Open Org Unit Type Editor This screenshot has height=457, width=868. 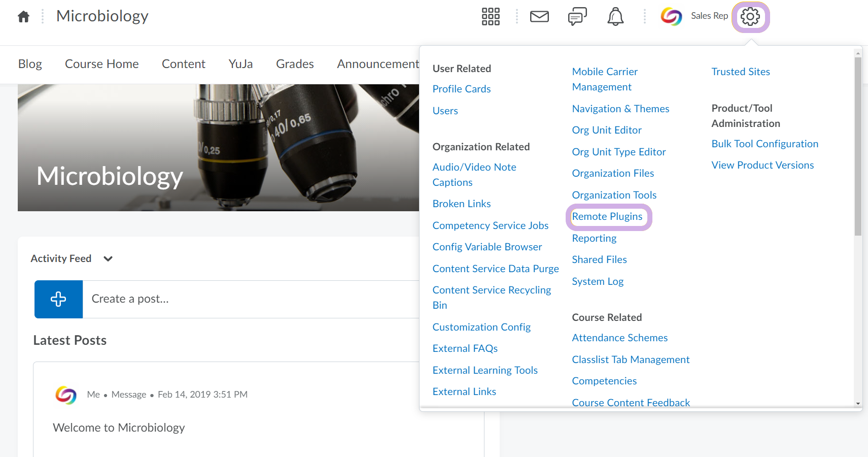(x=619, y=152)
